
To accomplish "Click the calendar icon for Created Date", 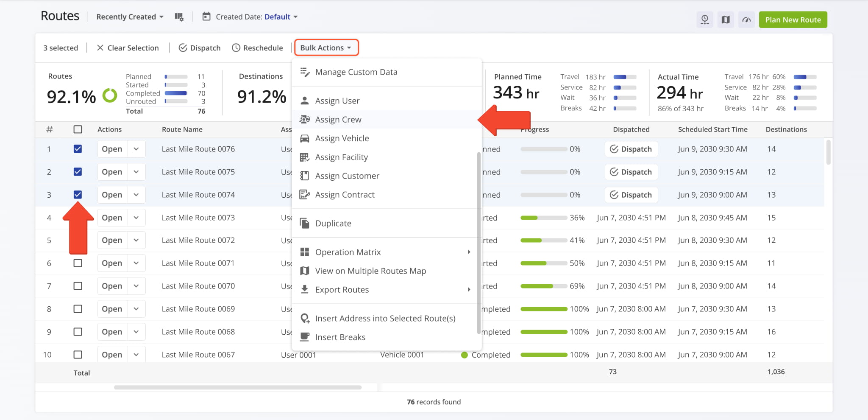I will tap(206, 17).
